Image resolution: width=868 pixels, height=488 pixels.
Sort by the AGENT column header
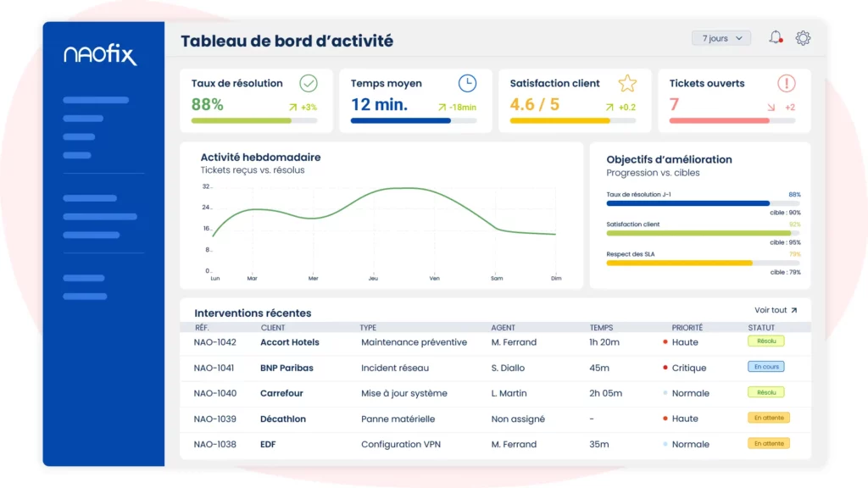pyautogui.click(x=504, y=328)
